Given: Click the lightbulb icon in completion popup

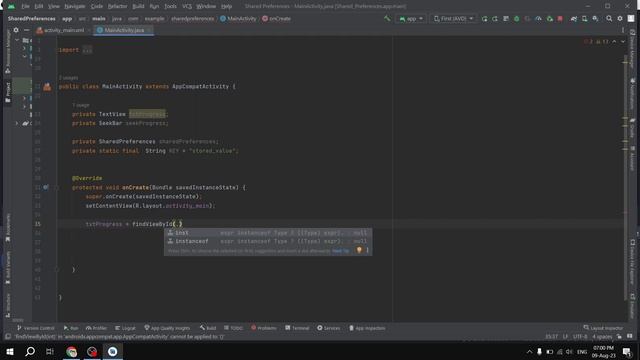Looking at the screenshot, I should (x=359, y=250).
